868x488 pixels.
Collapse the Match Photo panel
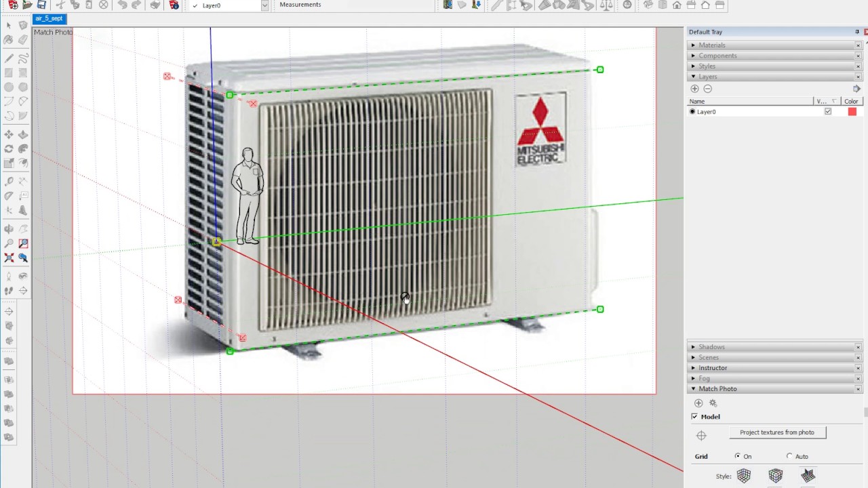[x=774, y=389]
